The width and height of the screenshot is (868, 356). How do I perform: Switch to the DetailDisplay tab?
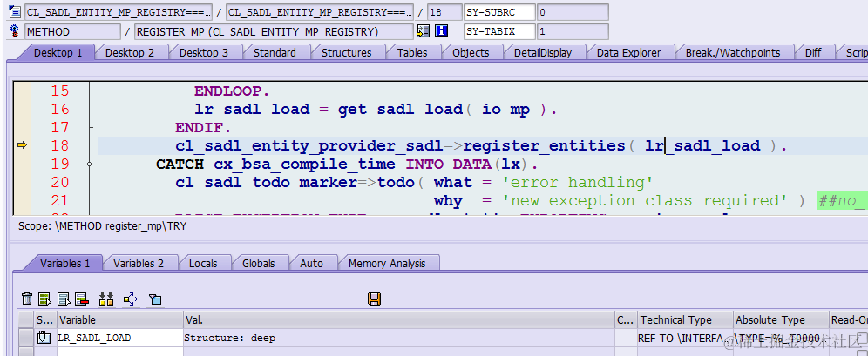pyautogui.click(x=542, y=52)
